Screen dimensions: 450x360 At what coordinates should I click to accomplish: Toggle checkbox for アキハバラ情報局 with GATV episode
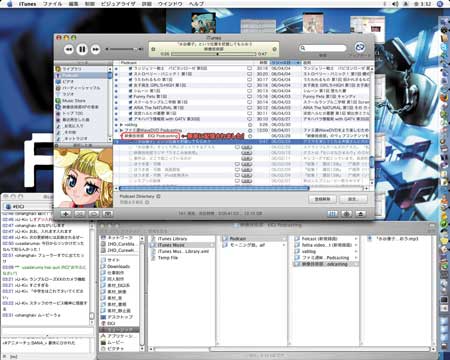pos(131,119)
